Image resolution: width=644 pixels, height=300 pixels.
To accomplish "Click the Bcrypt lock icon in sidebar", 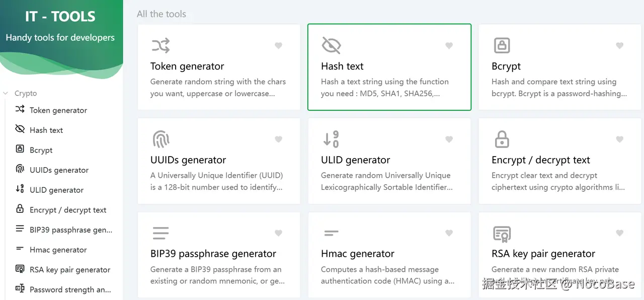I will 20,149.
